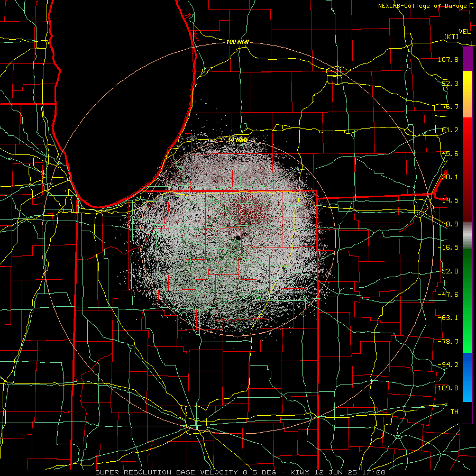Pick the green segment of the color bar

tap(467, 300)
